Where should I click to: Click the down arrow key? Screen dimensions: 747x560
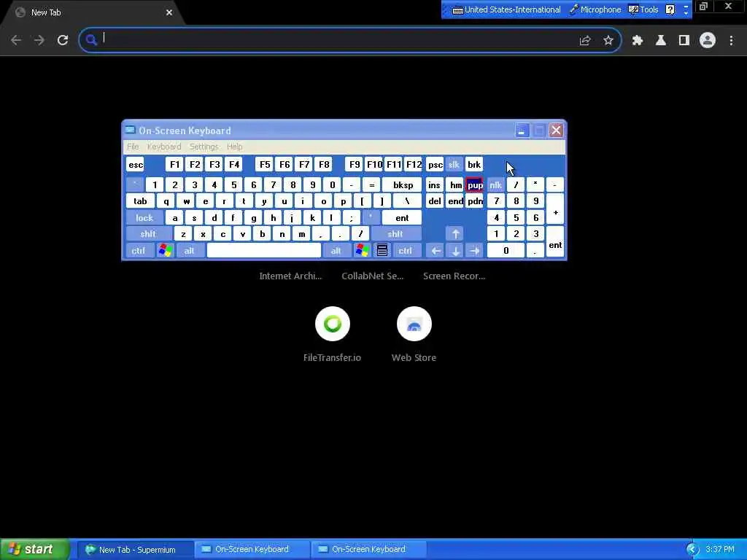[455, 251]
